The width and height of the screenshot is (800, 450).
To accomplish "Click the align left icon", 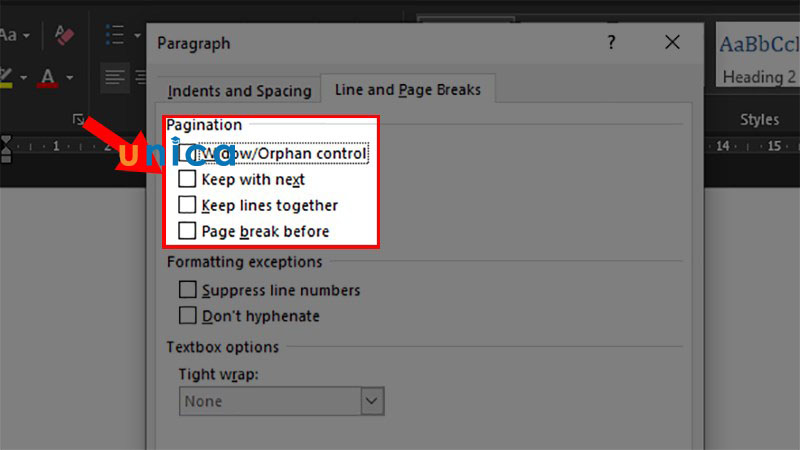I will point(116,77).
